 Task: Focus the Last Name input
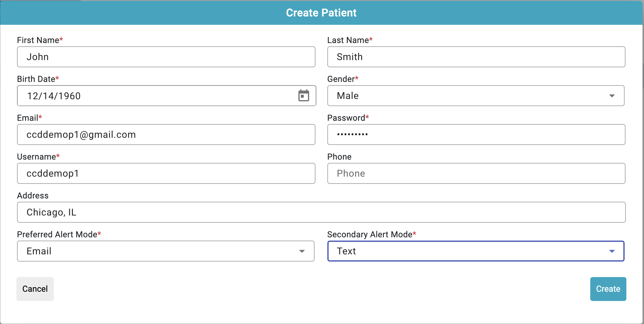point(476,57)
